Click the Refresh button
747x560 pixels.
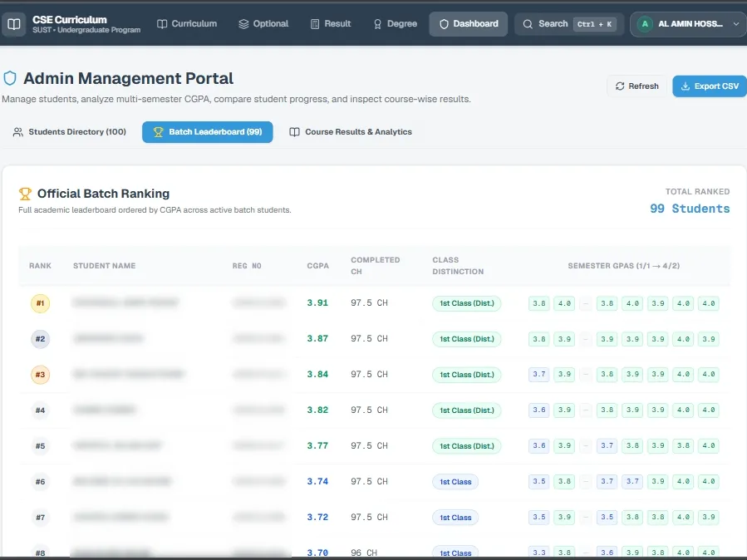[637, 86]
